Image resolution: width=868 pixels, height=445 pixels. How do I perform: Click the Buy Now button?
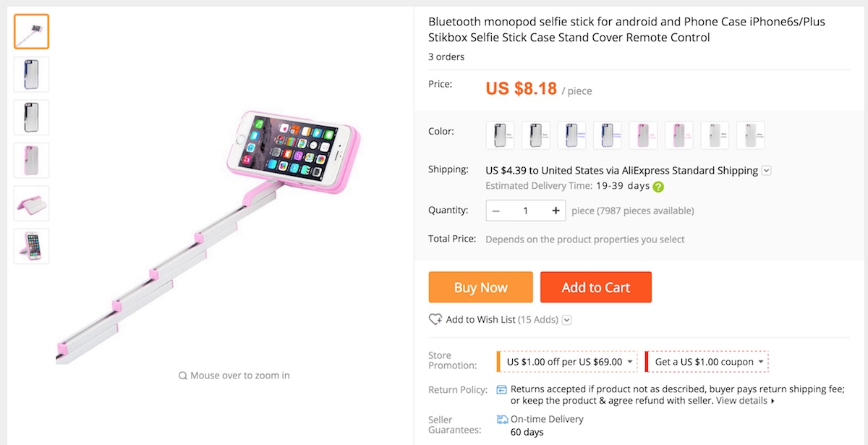(480, 287)
